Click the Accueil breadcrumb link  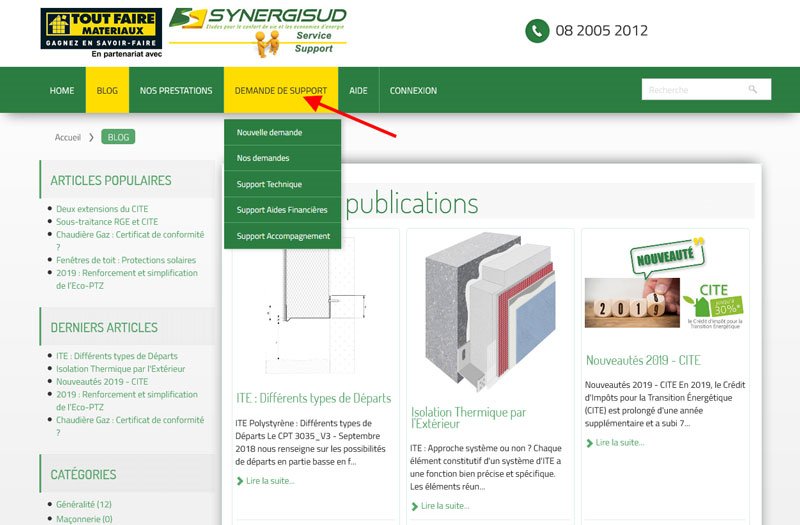click(x=68, y=137)
